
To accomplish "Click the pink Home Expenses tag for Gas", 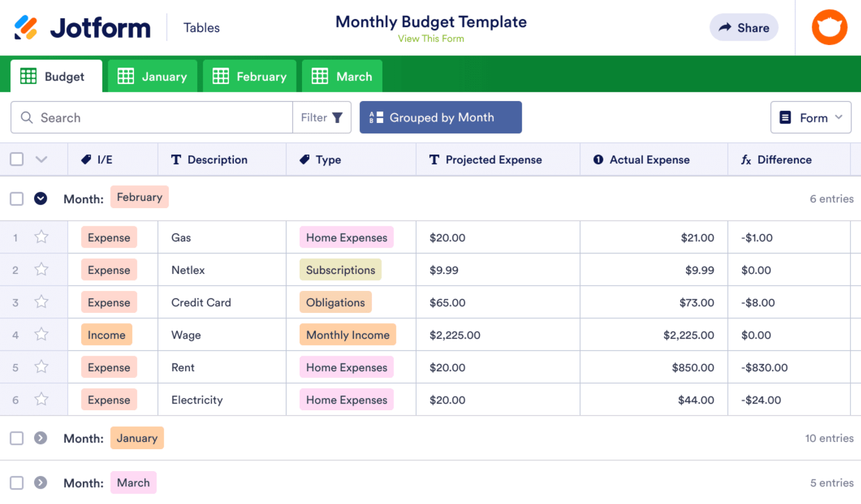I will [346, 237].
